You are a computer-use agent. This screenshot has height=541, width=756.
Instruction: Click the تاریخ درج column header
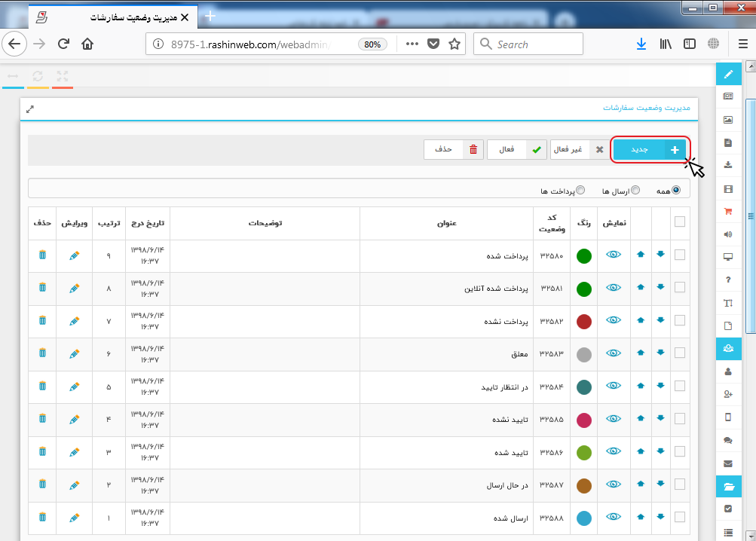pyautogui.click(x=148, y=223)
